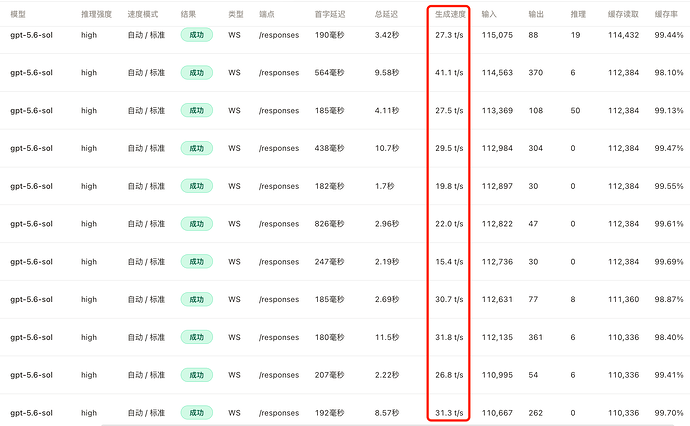Click the 1.7秒 total latency value
The image size is (690, 426).
385,186
